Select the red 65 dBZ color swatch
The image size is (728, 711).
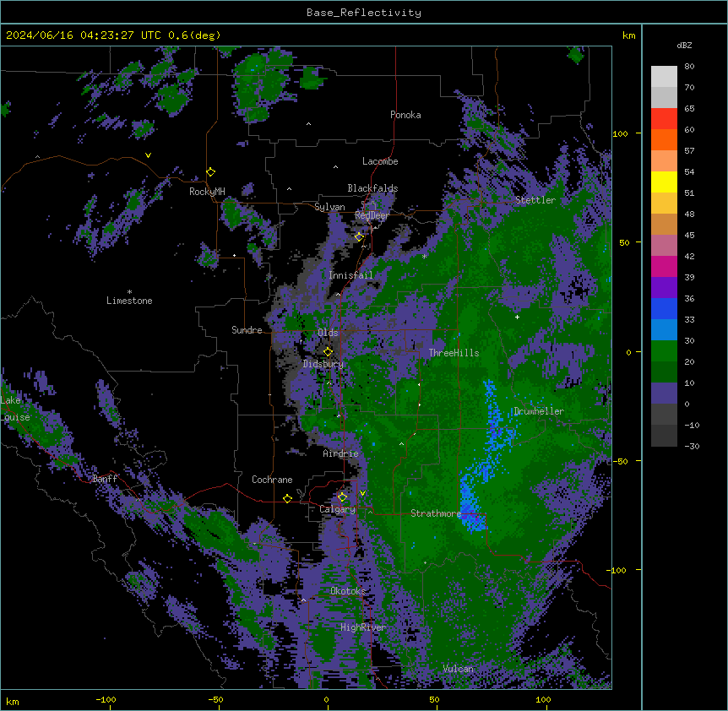(x=664, y=118)
